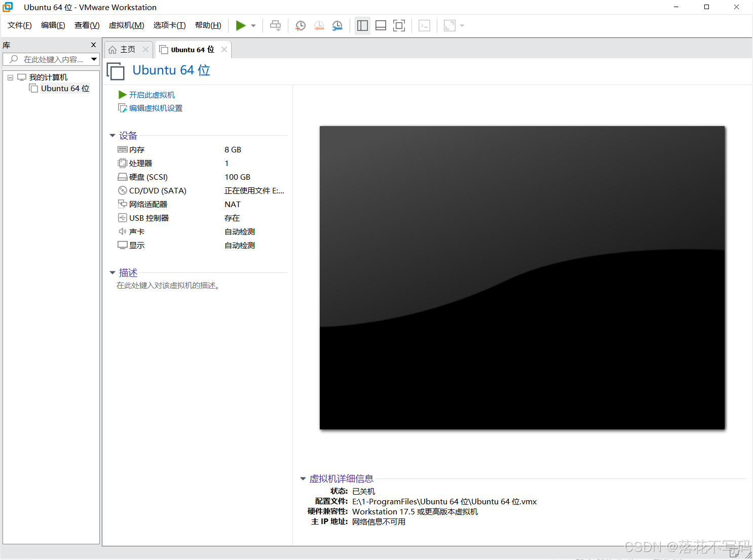Select the 硬盘 (SCSI) device row
The height and width of the screenshot is (560, 753).
point(202,177)
